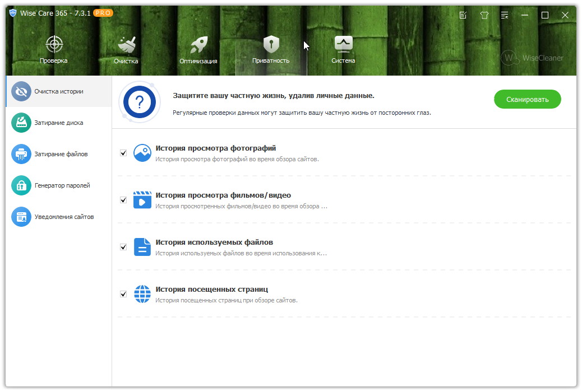Open the Оптимизация tab
This screenshot has width=582, height=392.
198,50
